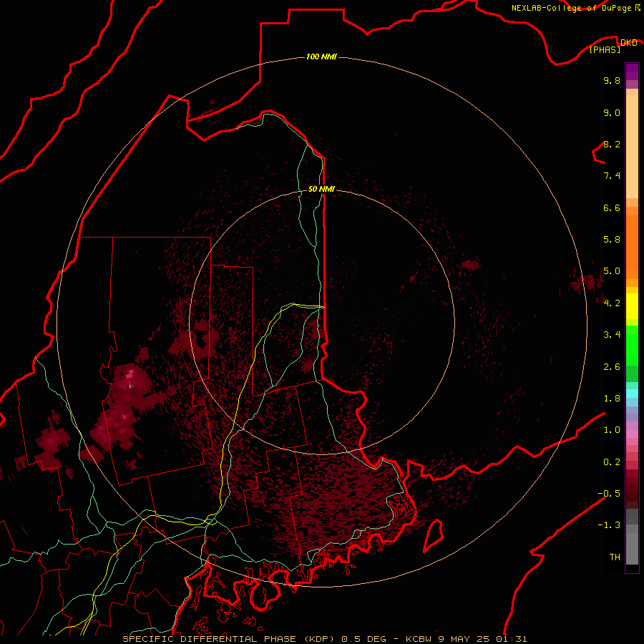Click the 0.2 value on the color scale
This screenshot has height=644, width=644.
[x=612, y=462]
